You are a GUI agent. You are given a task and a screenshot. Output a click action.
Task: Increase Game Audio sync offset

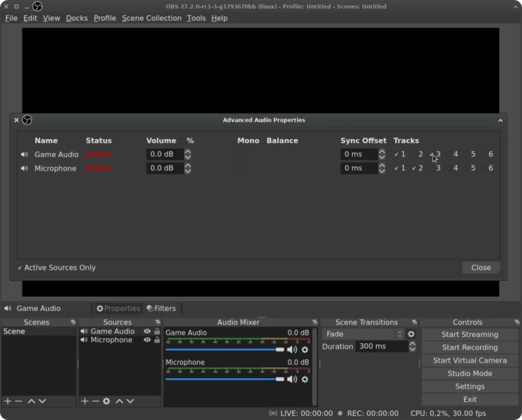(382, 151)
